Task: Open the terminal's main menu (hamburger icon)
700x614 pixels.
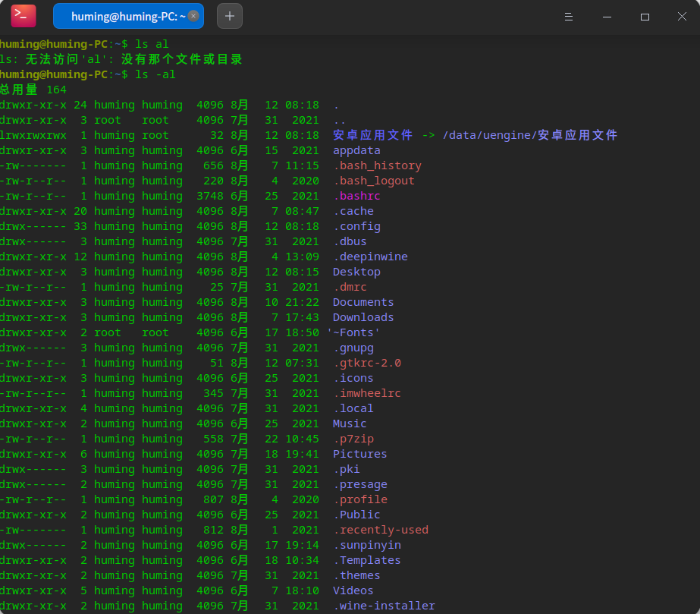Action: coord(568,16)
